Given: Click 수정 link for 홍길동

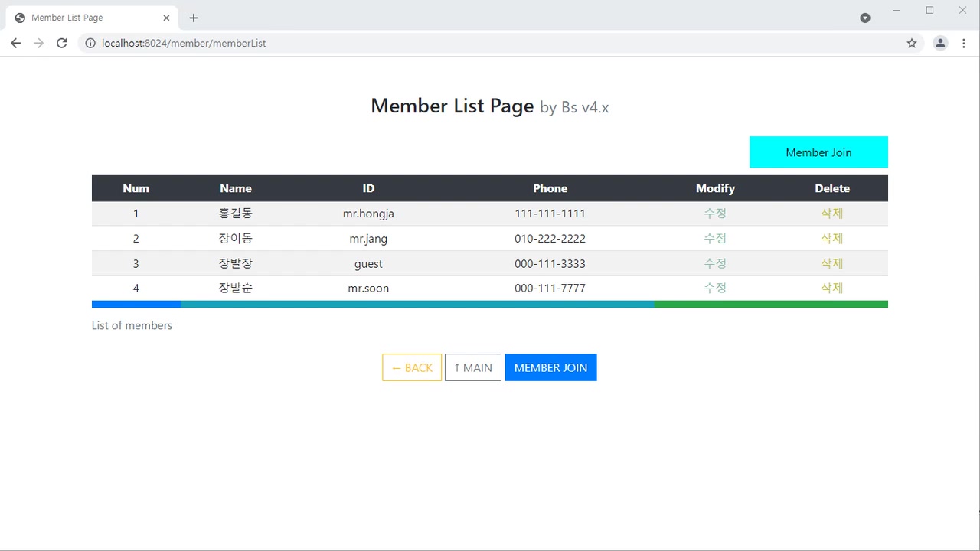Looking at the screenshot, I should point(715,214).
